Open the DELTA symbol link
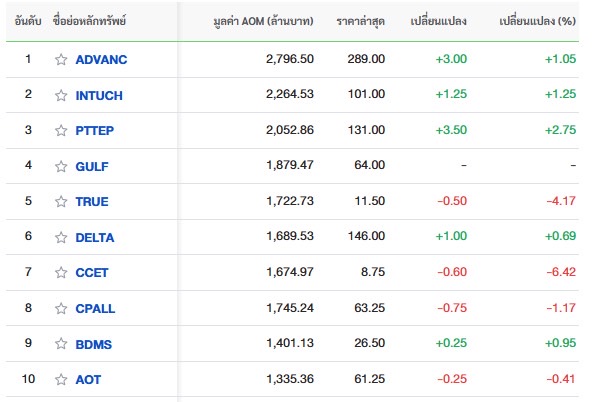598x402 pixels. click(x=95, y=237)
